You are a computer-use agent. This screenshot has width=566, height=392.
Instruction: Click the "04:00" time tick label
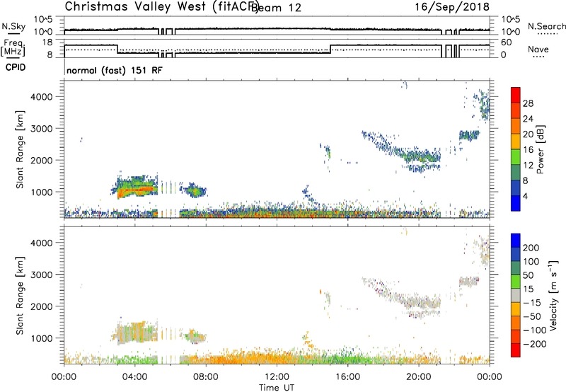pyautogui.click(x=134, y=377)
